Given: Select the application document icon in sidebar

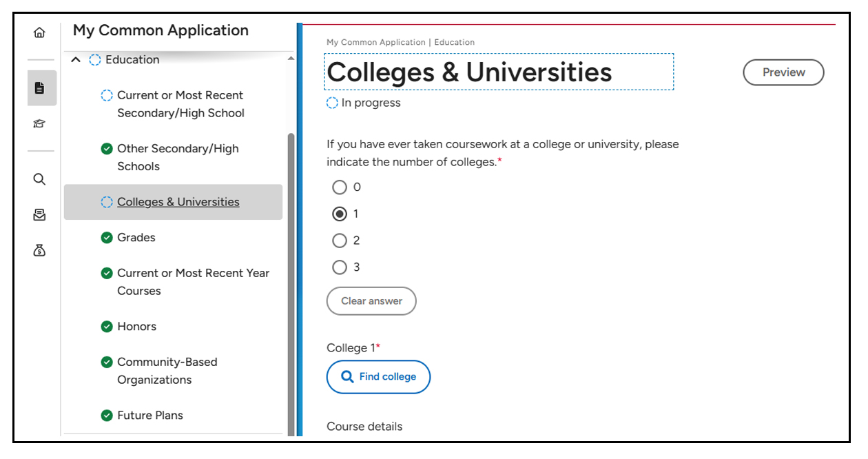Looking at the screenshot, I should [x=39, y=88].
